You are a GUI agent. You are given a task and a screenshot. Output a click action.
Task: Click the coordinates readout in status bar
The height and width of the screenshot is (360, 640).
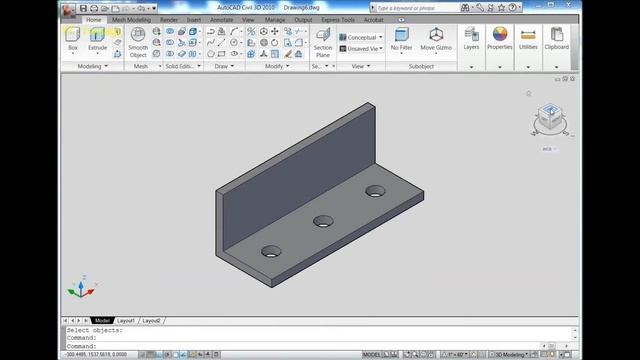click(97, 355)
